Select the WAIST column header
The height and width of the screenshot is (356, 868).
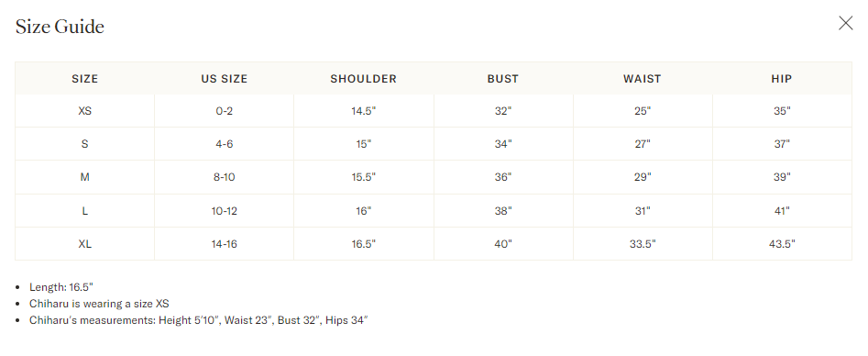(x=643, y=79)
